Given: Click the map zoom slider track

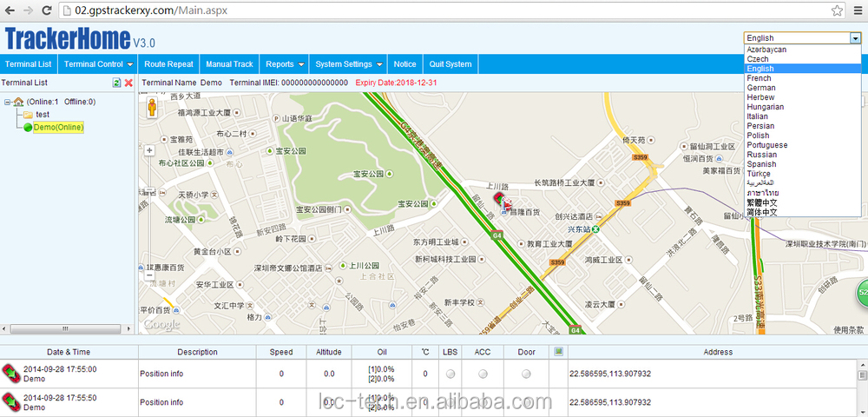Looking at the screenshot, I should 150,213.
